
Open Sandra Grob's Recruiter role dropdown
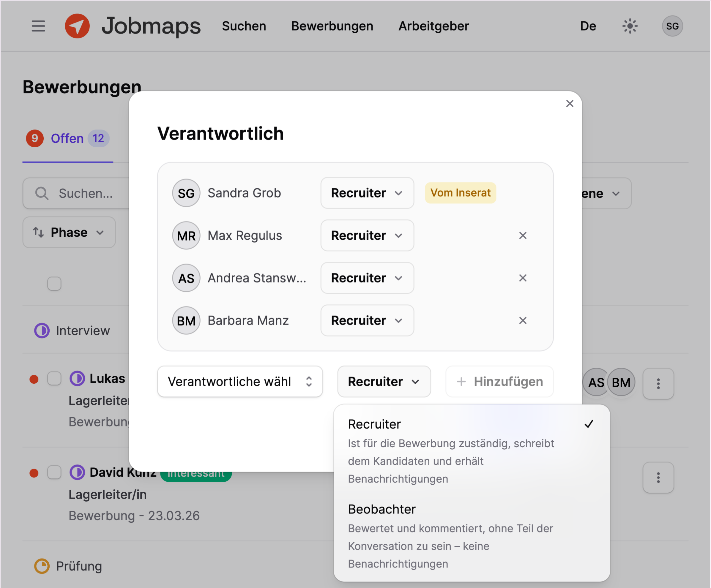tap(367, 193)
